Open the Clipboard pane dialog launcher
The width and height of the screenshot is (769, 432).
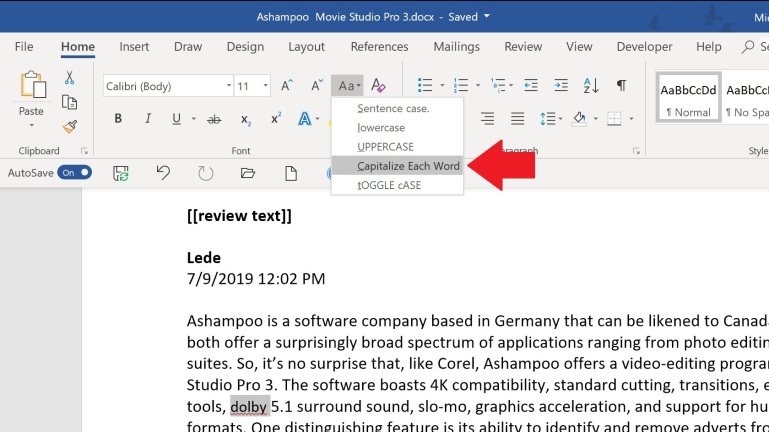(x=84, y=151)
